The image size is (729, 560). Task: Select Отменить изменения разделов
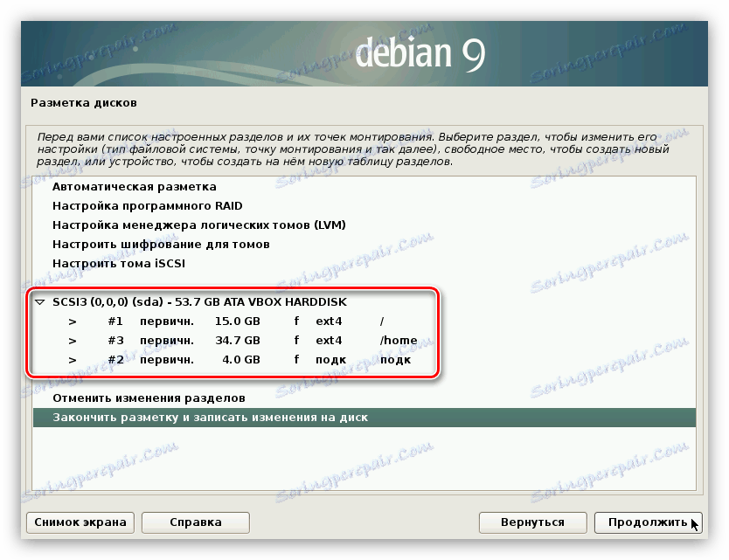tap(149, 398)
